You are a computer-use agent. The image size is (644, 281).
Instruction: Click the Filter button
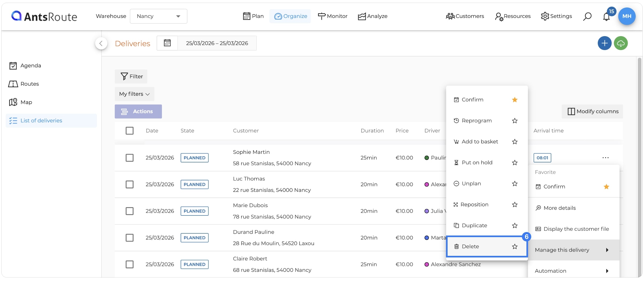coord(131,77)
